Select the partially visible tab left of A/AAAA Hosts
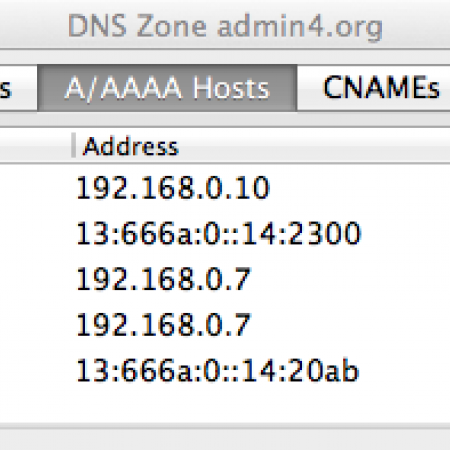450x450 pixels. coord(18,88)
